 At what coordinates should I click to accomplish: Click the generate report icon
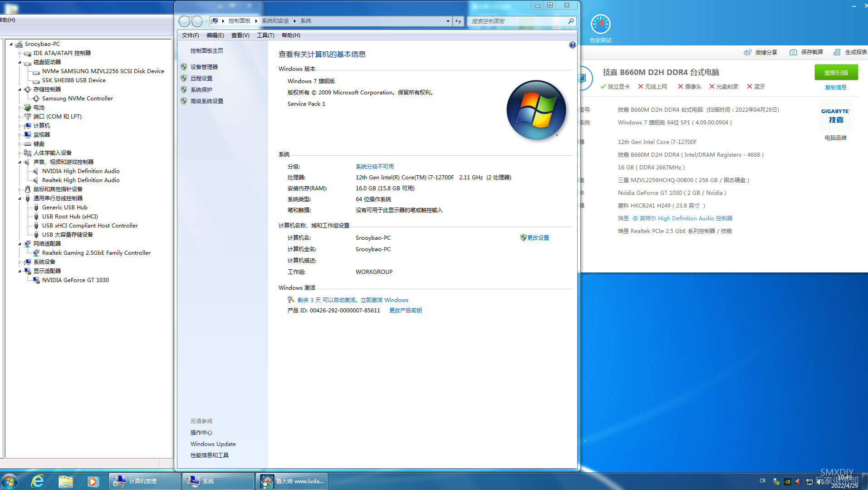pos(837,52)
